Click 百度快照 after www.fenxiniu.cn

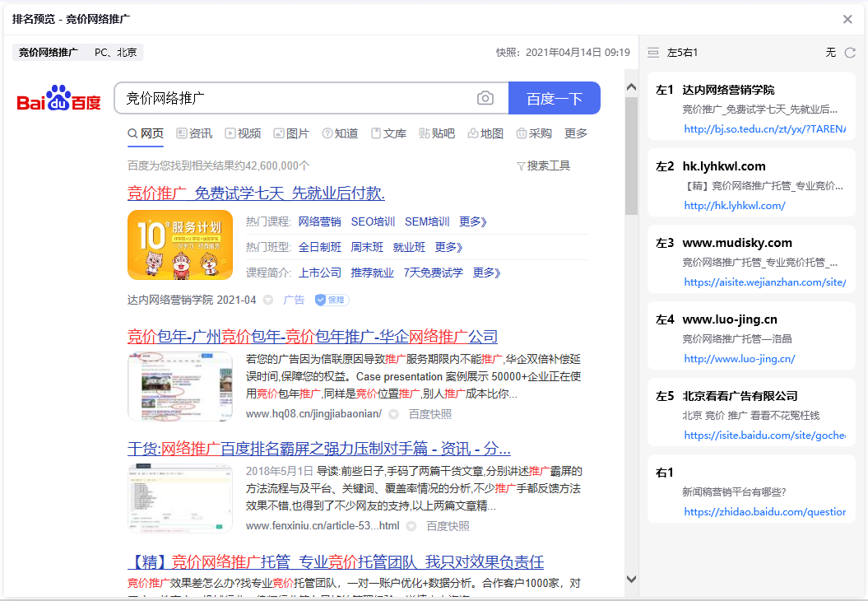448,526
